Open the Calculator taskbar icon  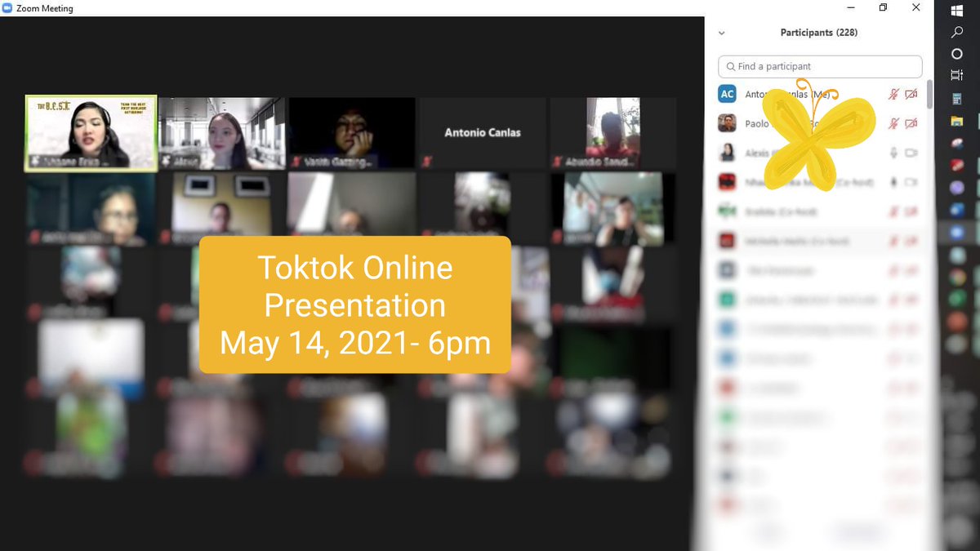coord(956,98)
